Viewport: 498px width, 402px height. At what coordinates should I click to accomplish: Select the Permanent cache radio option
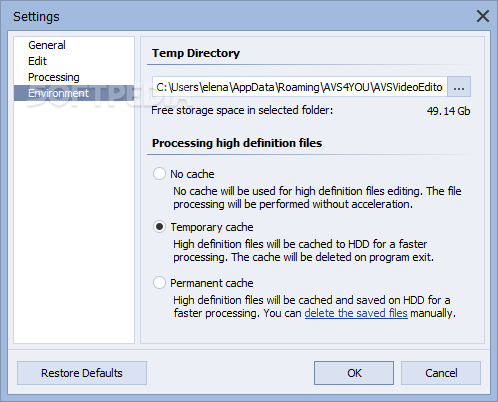pyautogui.click(x=159, y=283)
